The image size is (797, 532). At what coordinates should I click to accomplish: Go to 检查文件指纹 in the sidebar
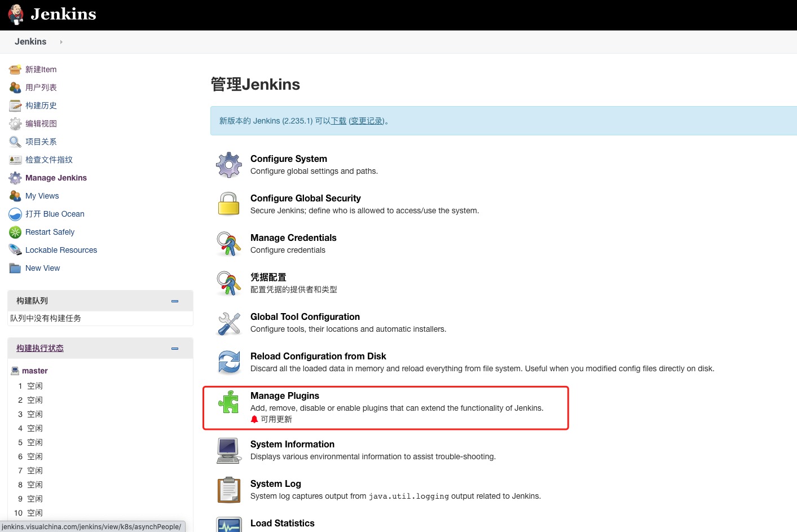click(x=49, y=160)
